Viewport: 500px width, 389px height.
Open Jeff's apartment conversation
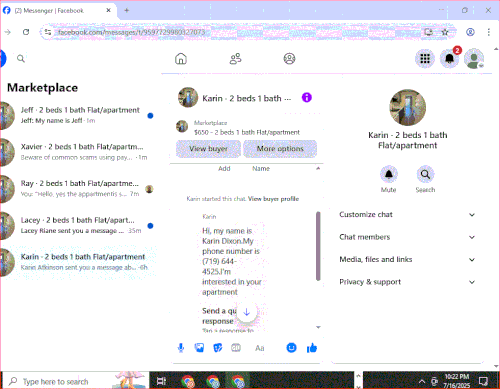(78, 115)
